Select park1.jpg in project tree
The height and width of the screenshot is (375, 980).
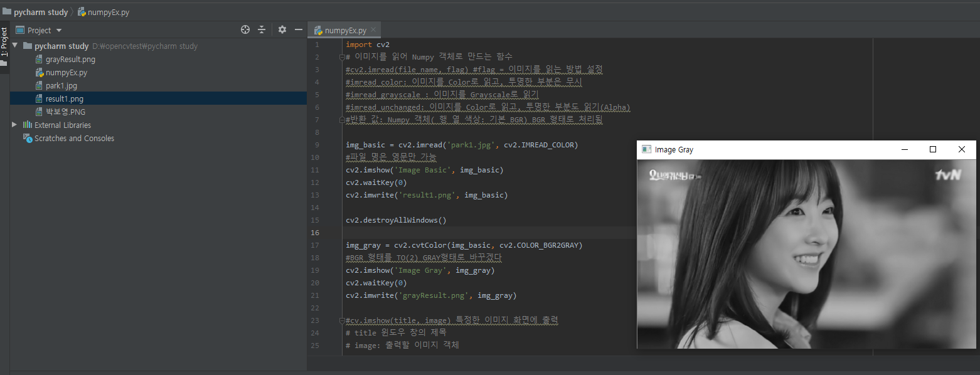[61, 86]
